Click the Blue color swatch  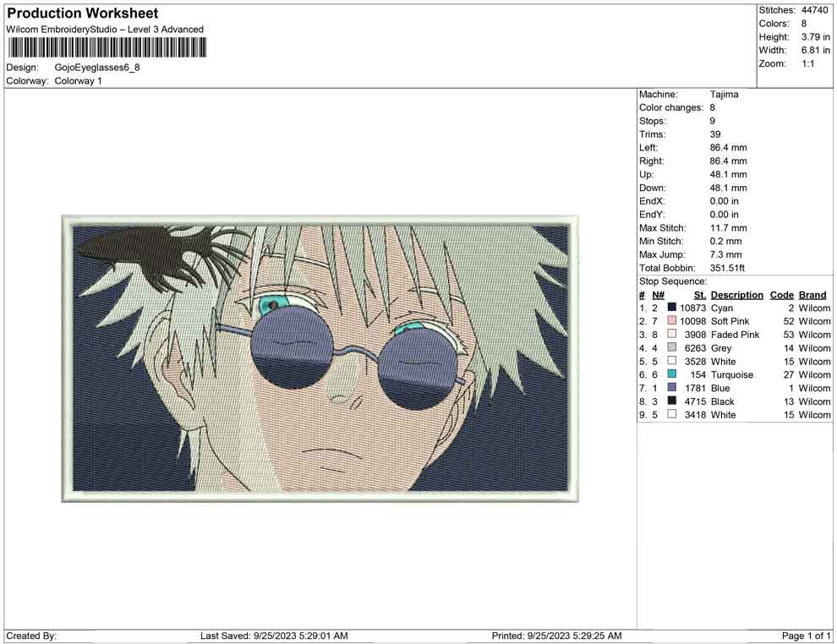point(672,387)
